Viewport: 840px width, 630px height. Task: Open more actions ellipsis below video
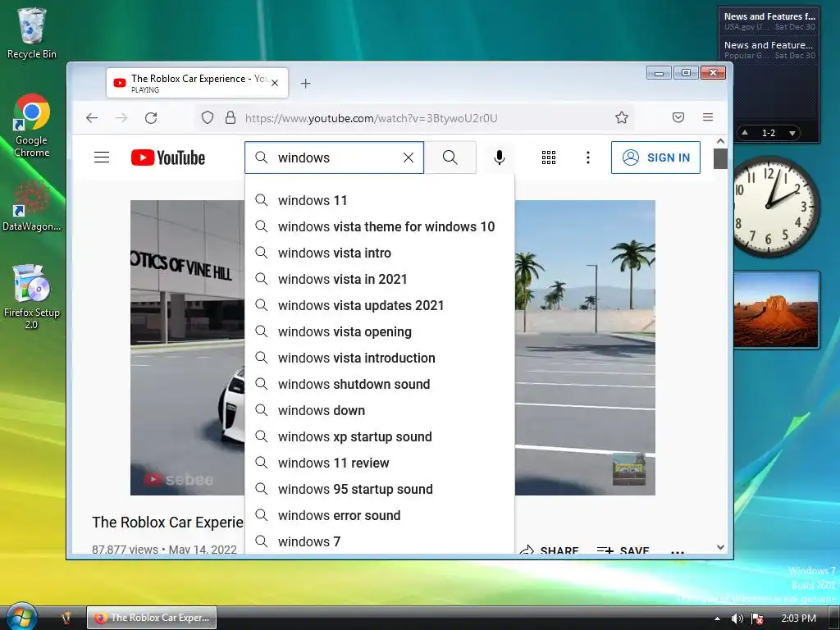pyautogui.click(x=677, y=552)
